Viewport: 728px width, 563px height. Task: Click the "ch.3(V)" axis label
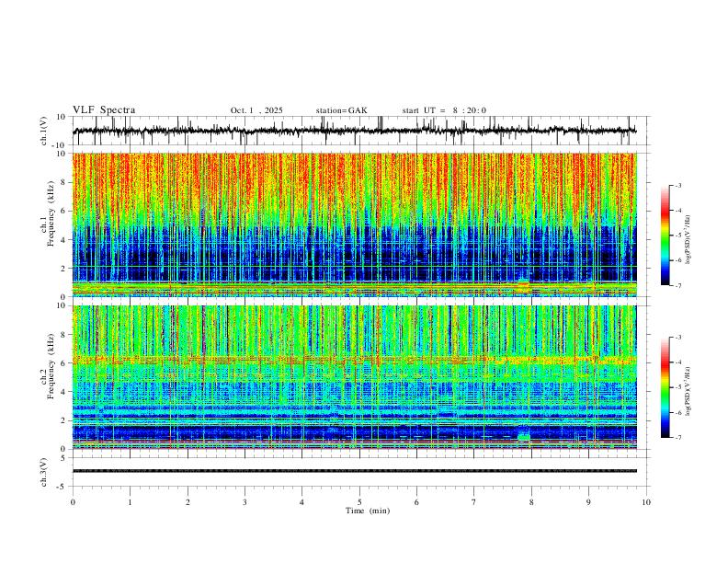click(x=44, y=472)
